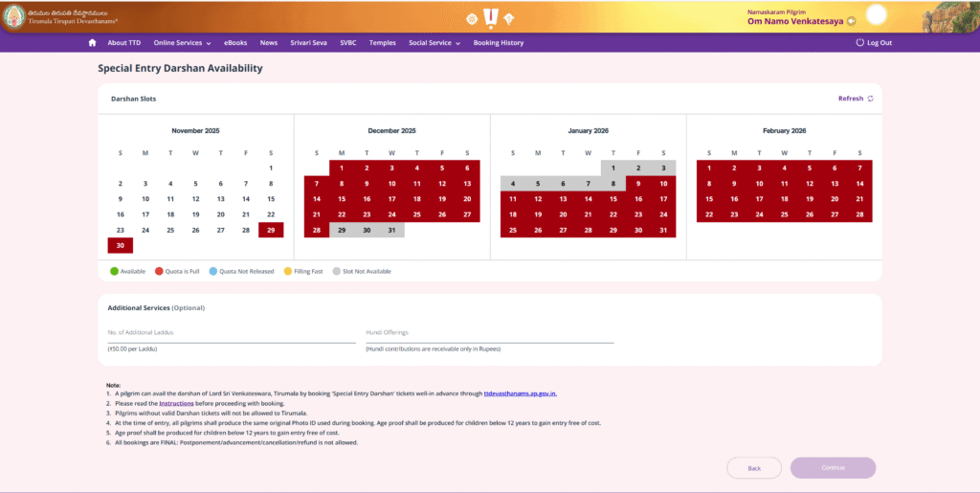Click the ₹50.00 per Laddu text
This screenshot has width=980, height=493.
[132, 349]
